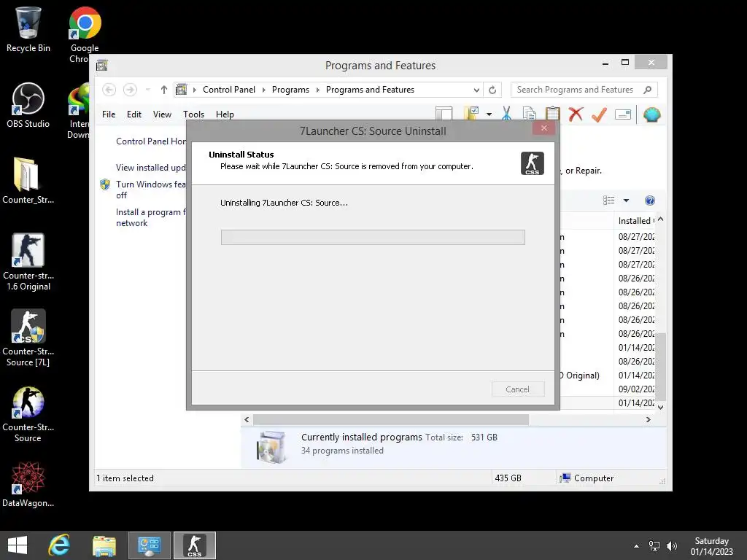Click horizontal scrollbar left arrow
Screen dimensions: 747x560
pyautogui.click(x=247, y=419)
